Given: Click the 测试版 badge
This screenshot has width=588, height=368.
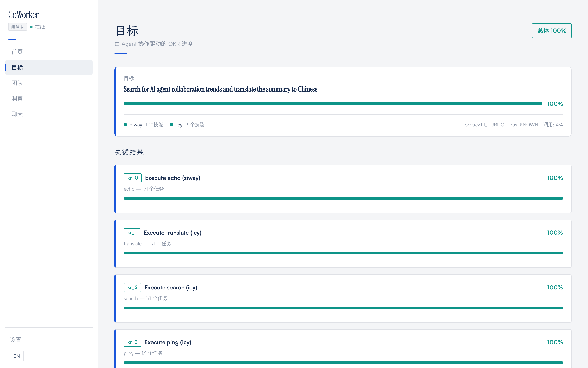Looking at the screenshot, I should (x=18, y=27).
